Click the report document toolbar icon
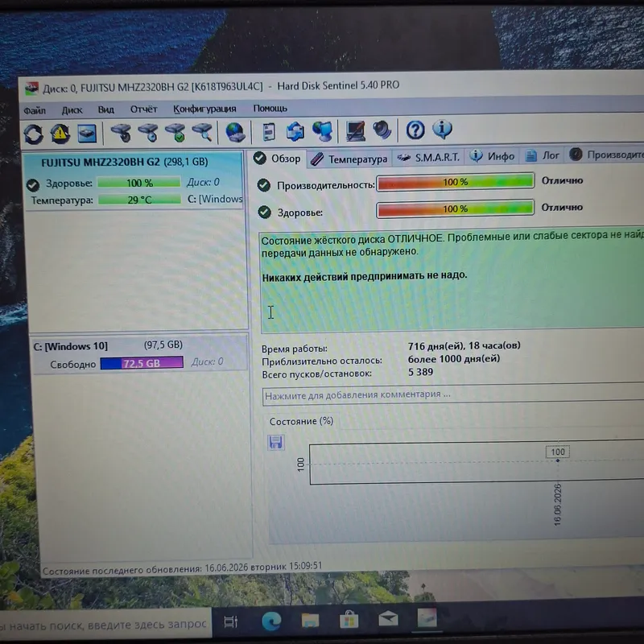This screenshot has height=644, width=644. (x=268, y=132)
